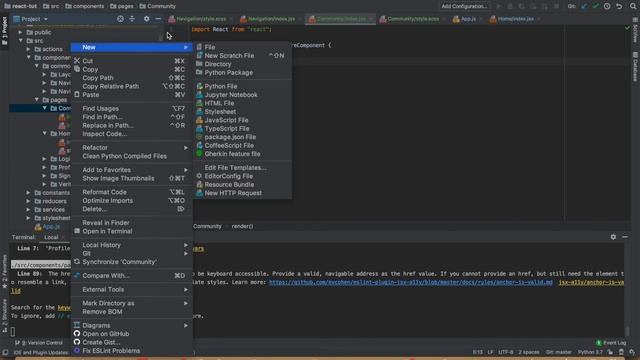The image size is (640, 360).
Task: Click the JavaScript File icon
Action: [199, 120]
